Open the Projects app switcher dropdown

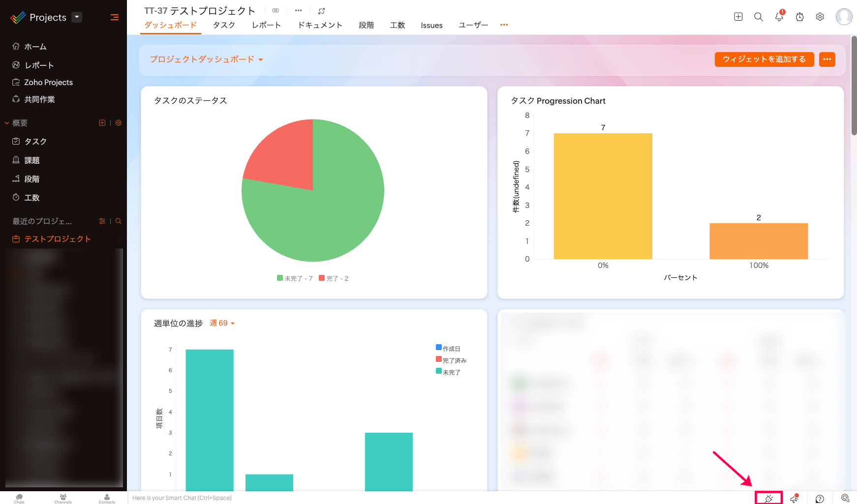point(77,17)
